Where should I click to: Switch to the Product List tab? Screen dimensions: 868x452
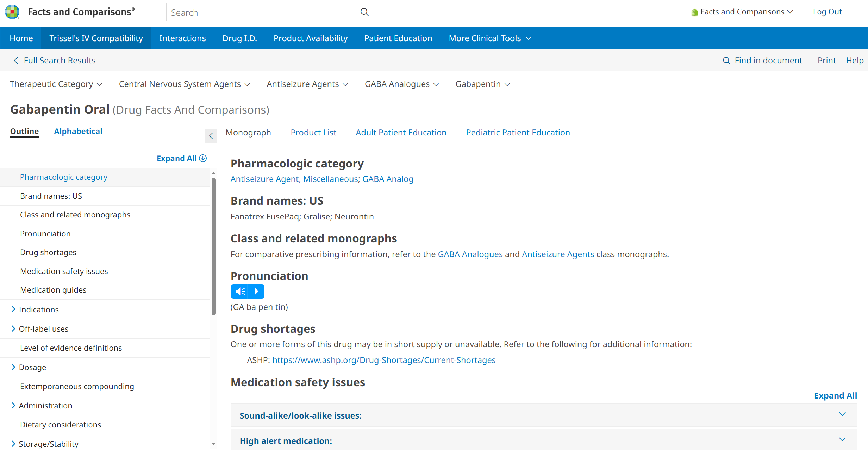click(313, 133)
